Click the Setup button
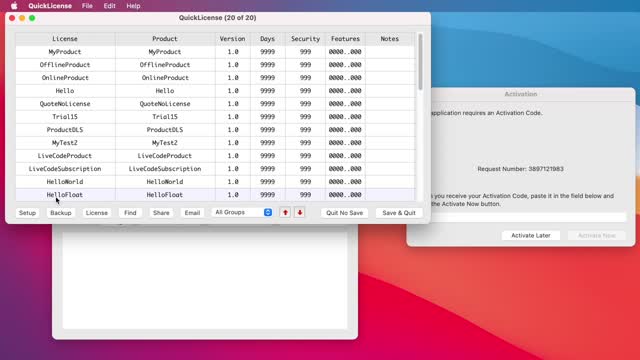Screen dimensions: 640x360 tap(27, 213)
